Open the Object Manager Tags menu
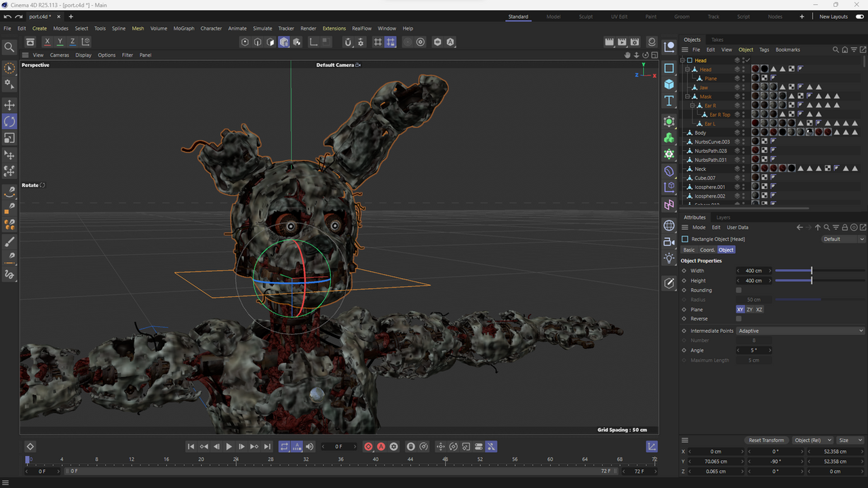The image size is (868, 488). pos(764,49)
